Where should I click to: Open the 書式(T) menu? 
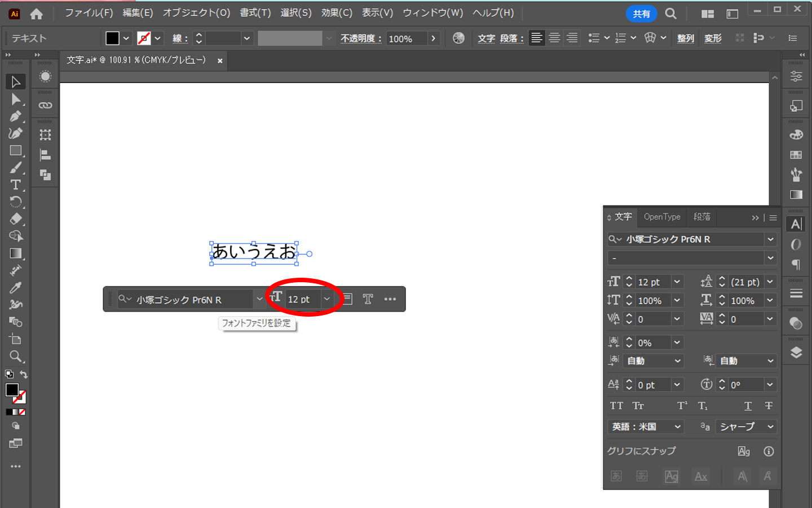pos(255,12)
